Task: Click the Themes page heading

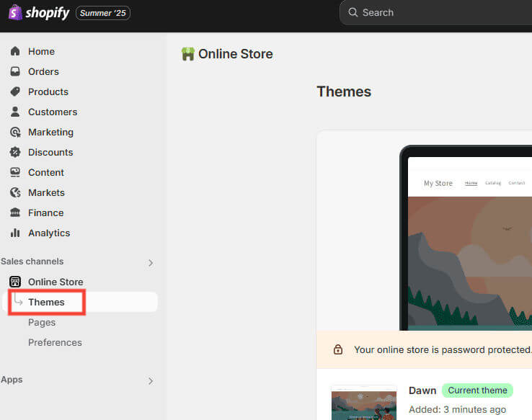Action: pos(344,92)
